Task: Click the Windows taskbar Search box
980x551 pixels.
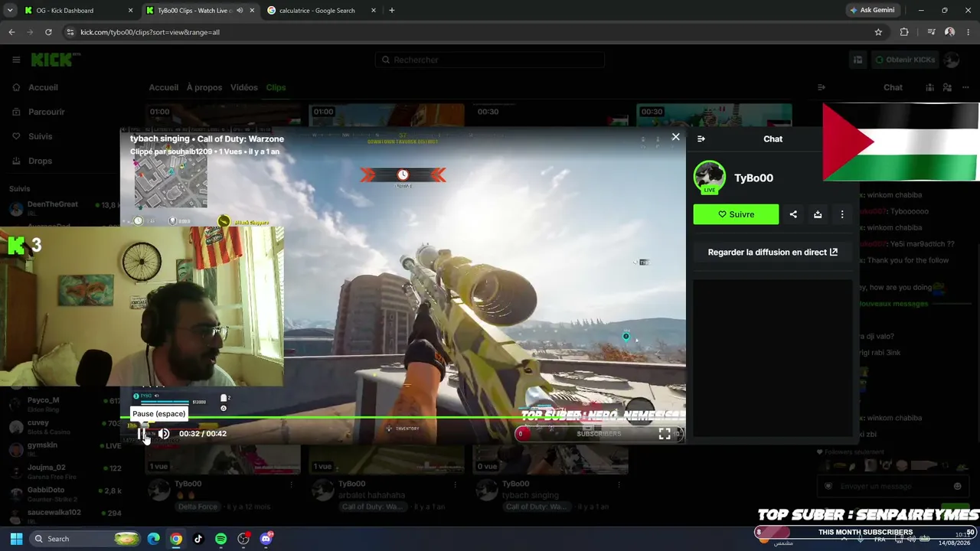Action: point(85,539)
